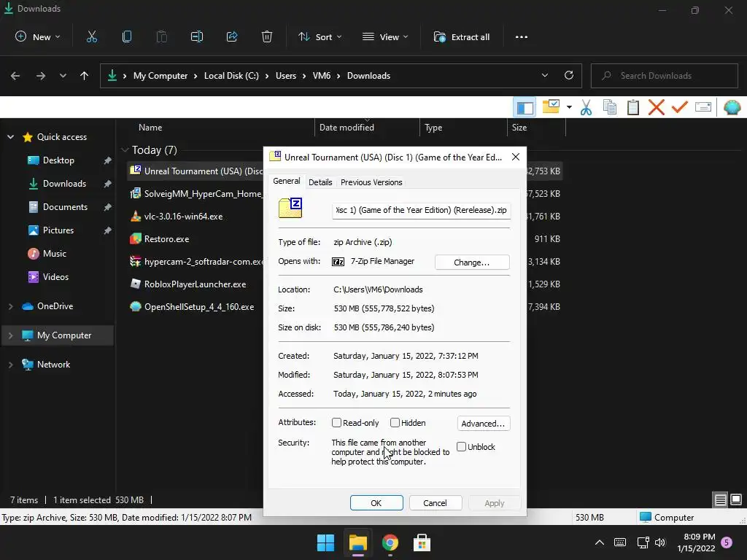
Task: Click Open-Shell orange checkmark Properties icon
Action: click(679, 108)
